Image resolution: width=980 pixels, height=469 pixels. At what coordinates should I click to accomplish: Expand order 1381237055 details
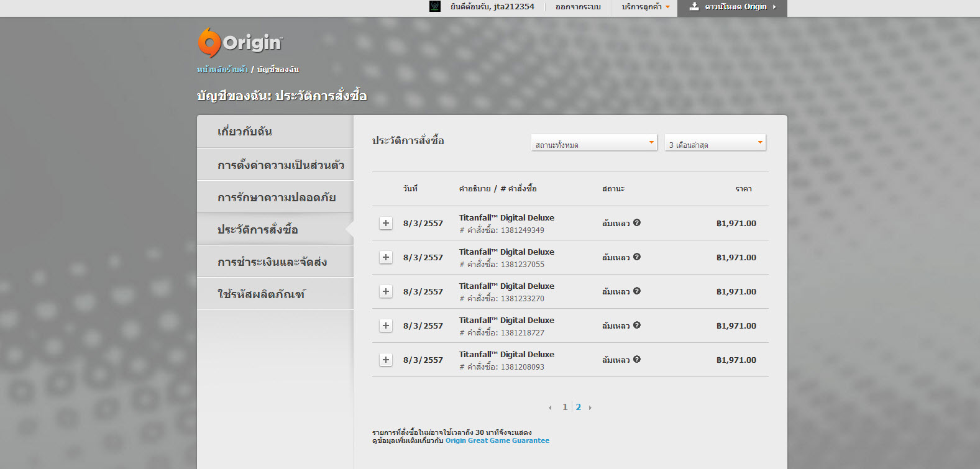coord(386,257)
